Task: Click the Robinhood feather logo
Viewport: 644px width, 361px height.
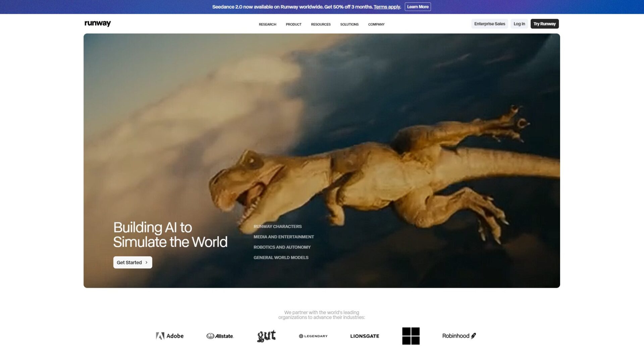Action: (473, 336)
